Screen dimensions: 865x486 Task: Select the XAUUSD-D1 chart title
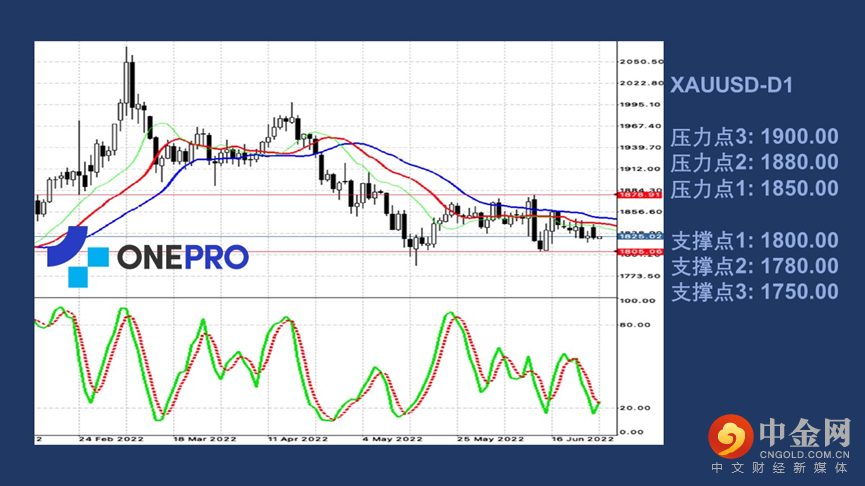730,86
